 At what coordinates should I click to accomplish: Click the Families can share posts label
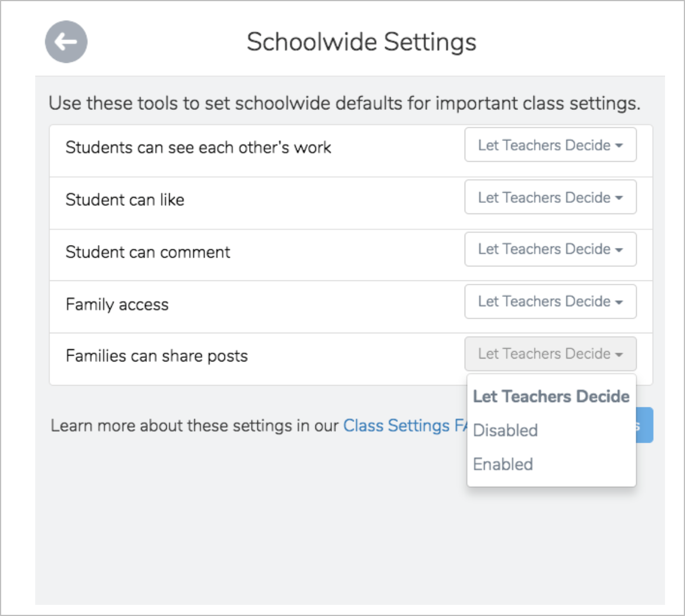coord(157,356)
